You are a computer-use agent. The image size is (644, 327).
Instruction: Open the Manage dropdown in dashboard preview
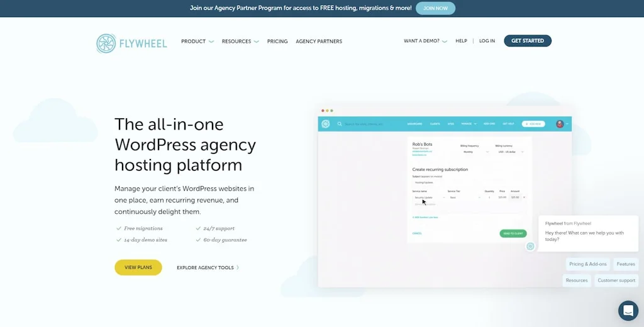[469, 124]
